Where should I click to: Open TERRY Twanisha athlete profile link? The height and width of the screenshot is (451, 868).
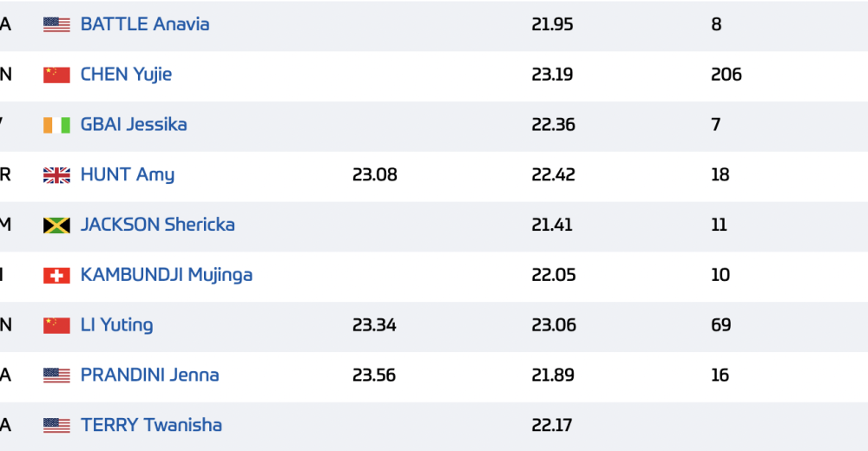152,425
